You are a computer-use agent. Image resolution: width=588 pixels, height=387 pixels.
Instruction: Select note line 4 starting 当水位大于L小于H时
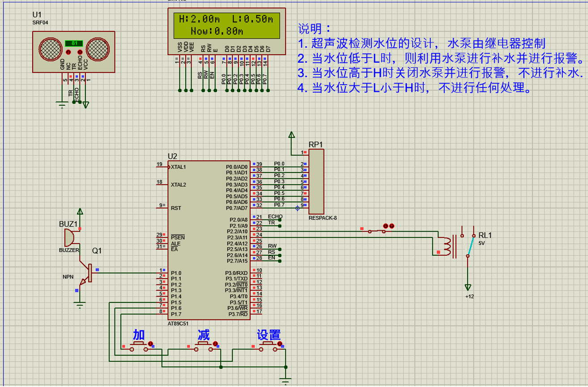point(415,88)
